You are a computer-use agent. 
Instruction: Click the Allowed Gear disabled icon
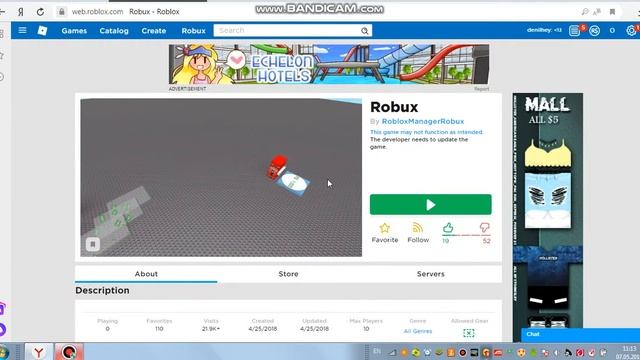(x=469, y=333)
